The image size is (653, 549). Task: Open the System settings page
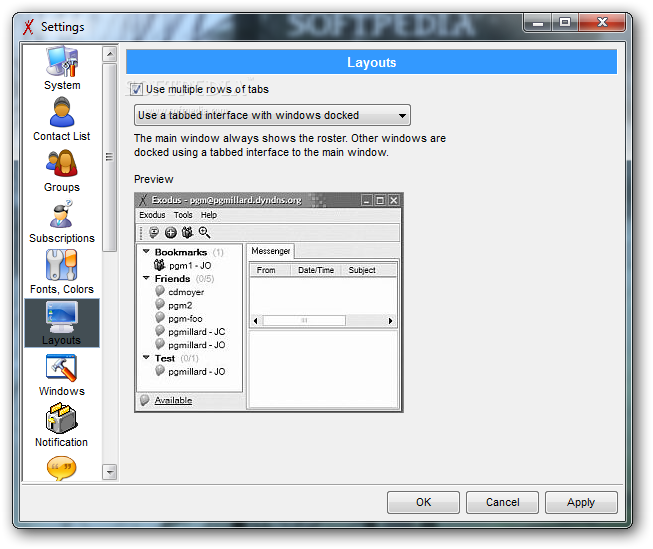click(x=62, y=68)
